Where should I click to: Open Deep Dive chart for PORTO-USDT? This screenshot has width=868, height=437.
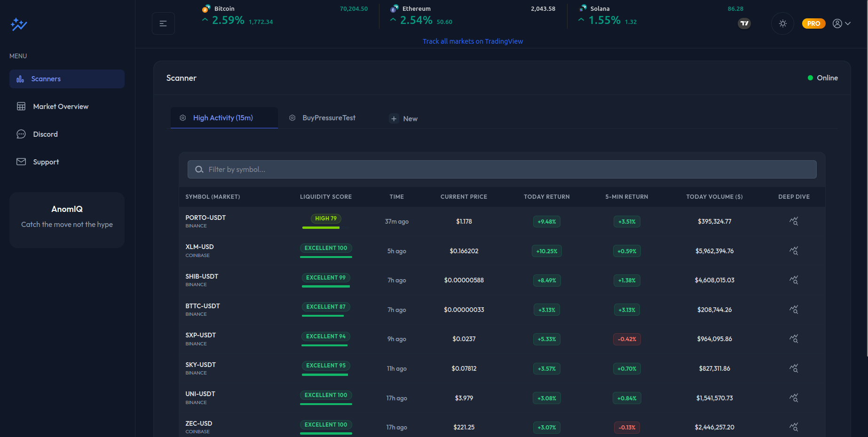coord(794,221)
